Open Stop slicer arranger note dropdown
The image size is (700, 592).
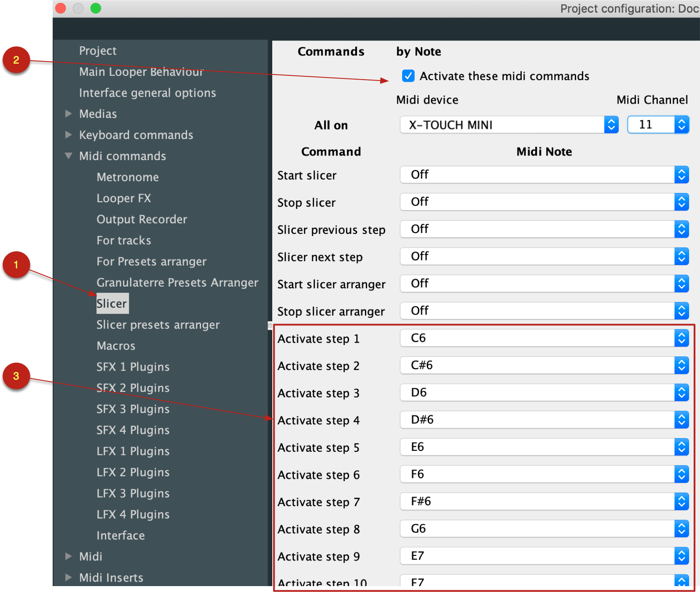coord(544,311)
